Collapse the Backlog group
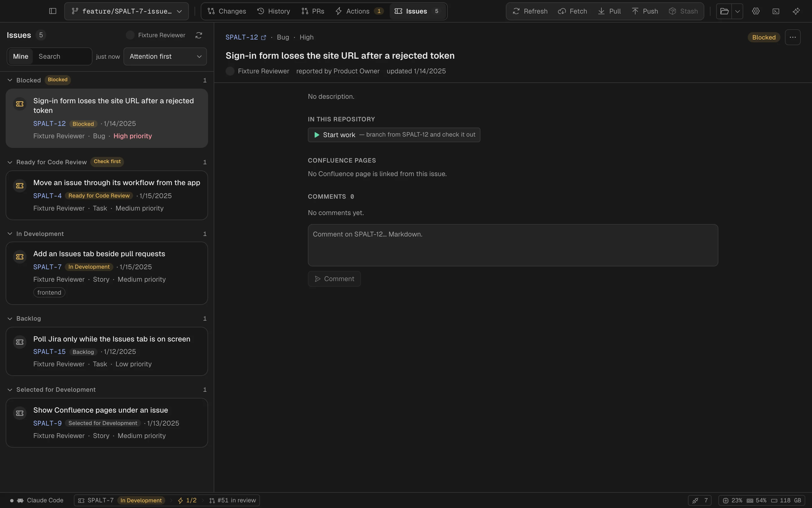 pyautogui.click(x=10, y=319)
